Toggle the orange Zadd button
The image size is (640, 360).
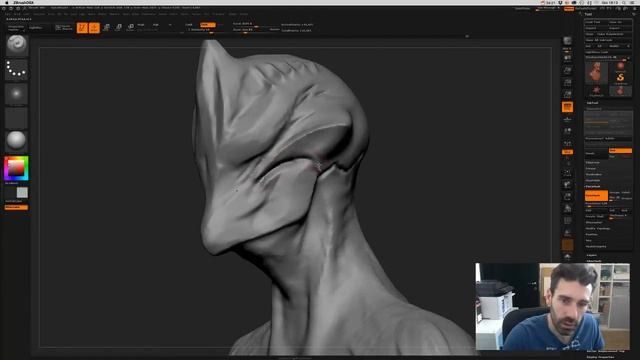point(207,25)
